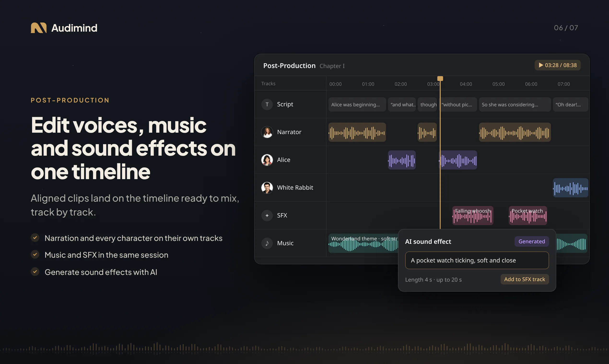Click the SFX track sparkle icon
This screenshot has width=609, height=364.
pos(267,215)
